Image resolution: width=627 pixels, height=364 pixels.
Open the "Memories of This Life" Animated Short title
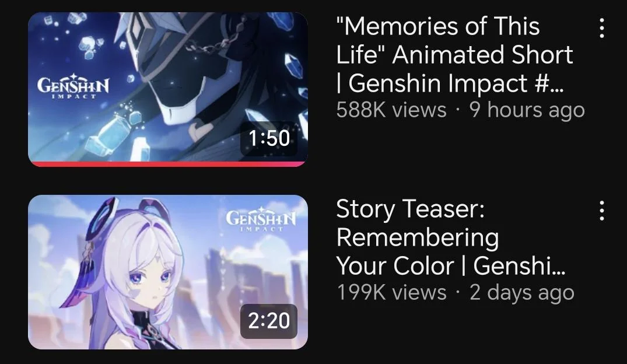(455, 55)
